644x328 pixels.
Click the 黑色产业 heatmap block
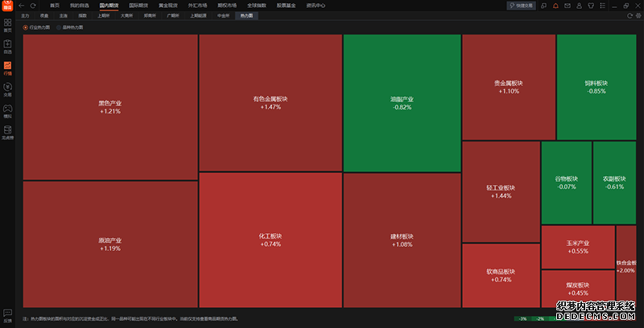(x=110, y=107)
